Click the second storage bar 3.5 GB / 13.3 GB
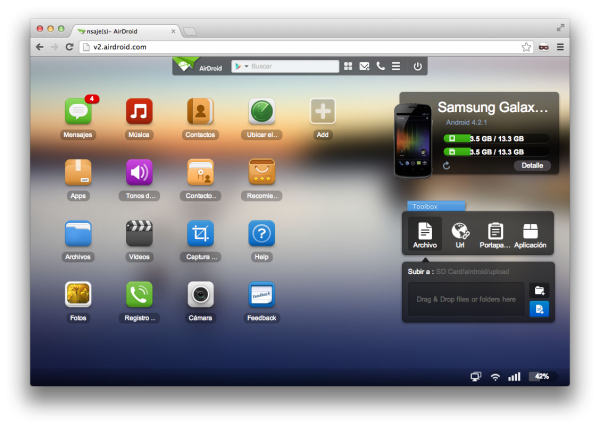600x428 pixels. tap(496, 152)
